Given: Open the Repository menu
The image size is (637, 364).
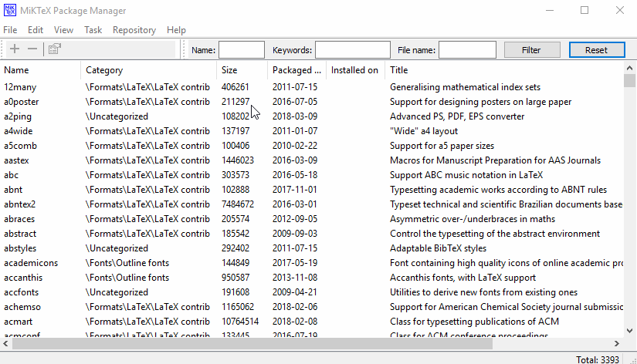Looking at the screenshot, I should pyautogui.click(x=134, y=30).
